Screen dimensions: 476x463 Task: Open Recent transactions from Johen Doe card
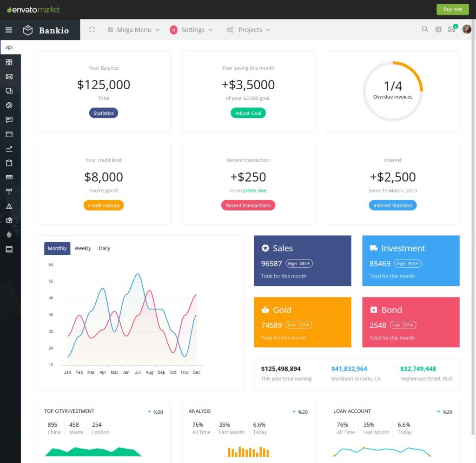pos(248,205)
